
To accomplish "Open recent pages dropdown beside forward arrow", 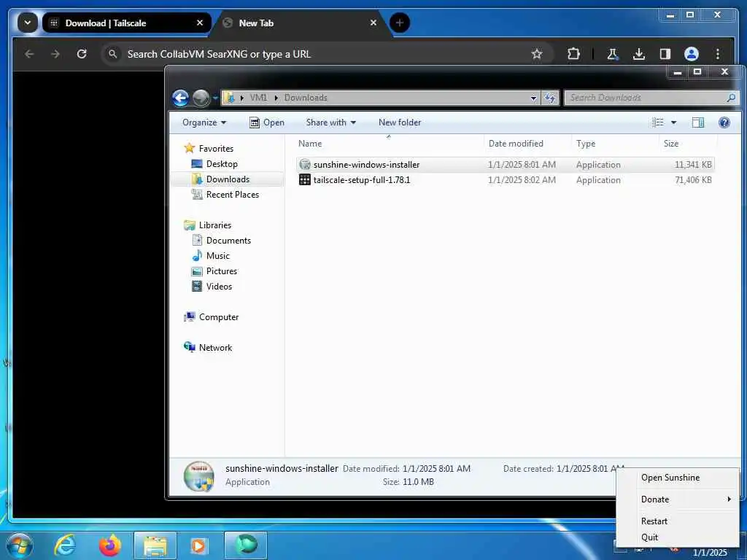I will coord(215,98).
